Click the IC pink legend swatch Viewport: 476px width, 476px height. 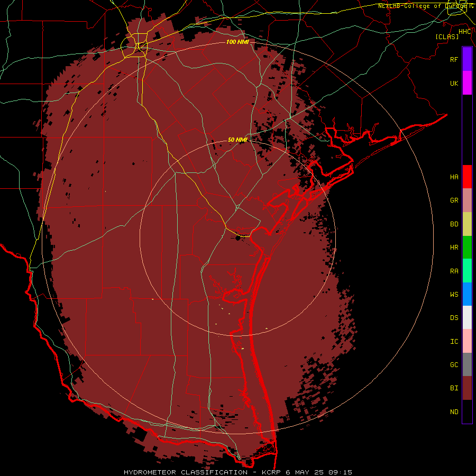coord(467,341)
